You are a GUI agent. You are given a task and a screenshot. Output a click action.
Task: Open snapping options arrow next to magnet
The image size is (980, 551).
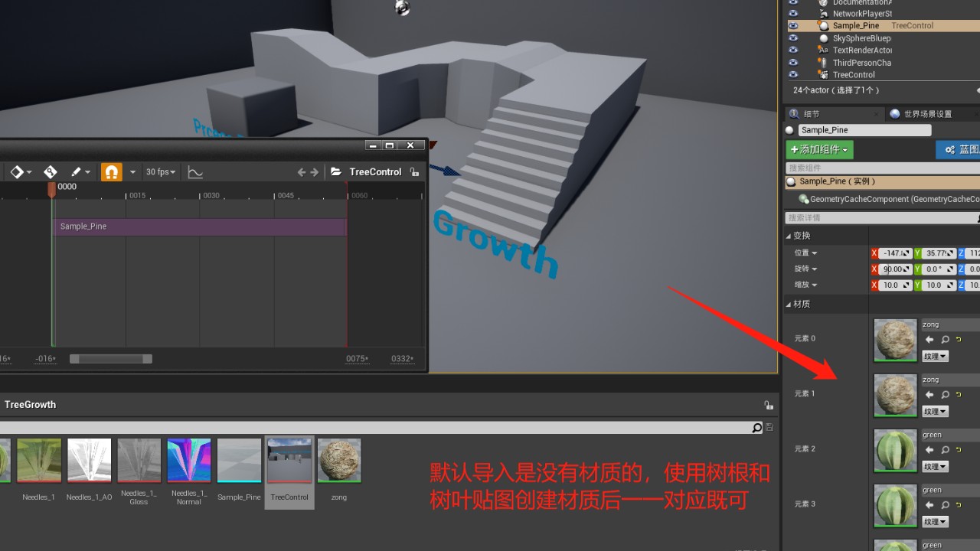[x=132, y=172]
